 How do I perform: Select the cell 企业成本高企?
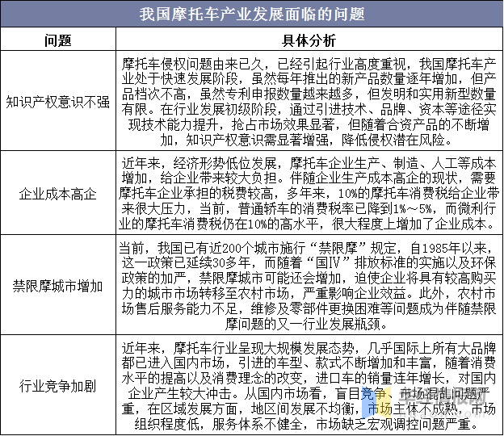click(58, 194)
